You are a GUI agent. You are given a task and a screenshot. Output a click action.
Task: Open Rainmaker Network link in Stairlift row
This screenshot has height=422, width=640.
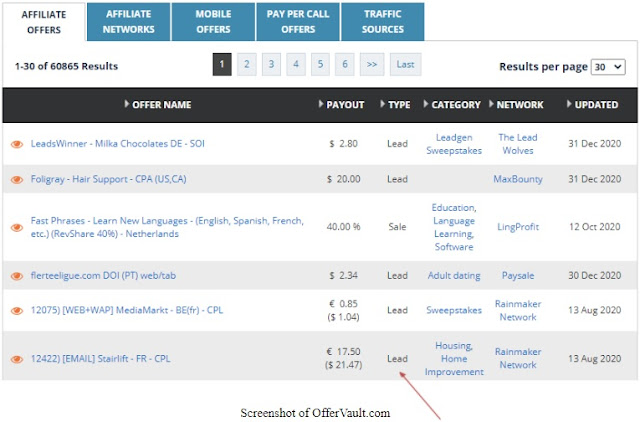click(x=518, y=358)
